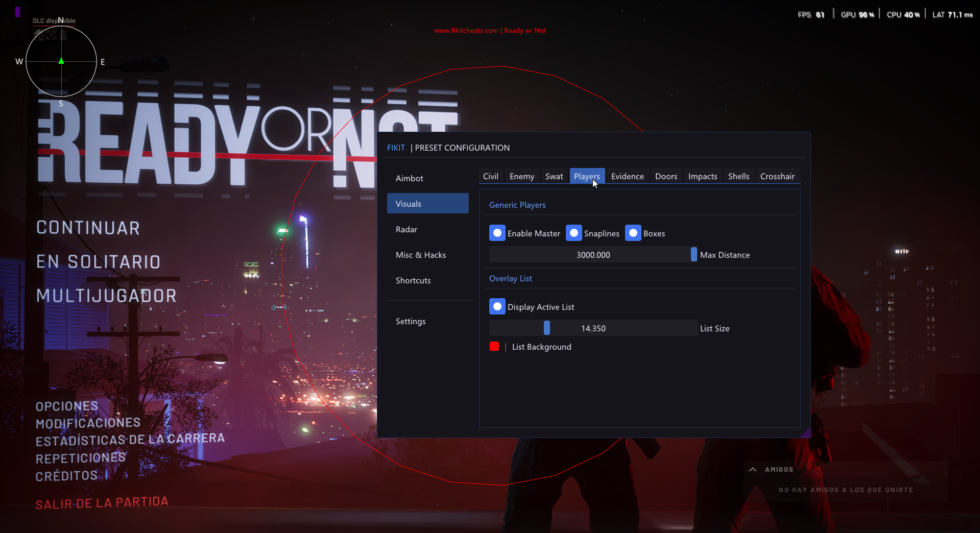Select Radar in the sidebar

[406, 229]
